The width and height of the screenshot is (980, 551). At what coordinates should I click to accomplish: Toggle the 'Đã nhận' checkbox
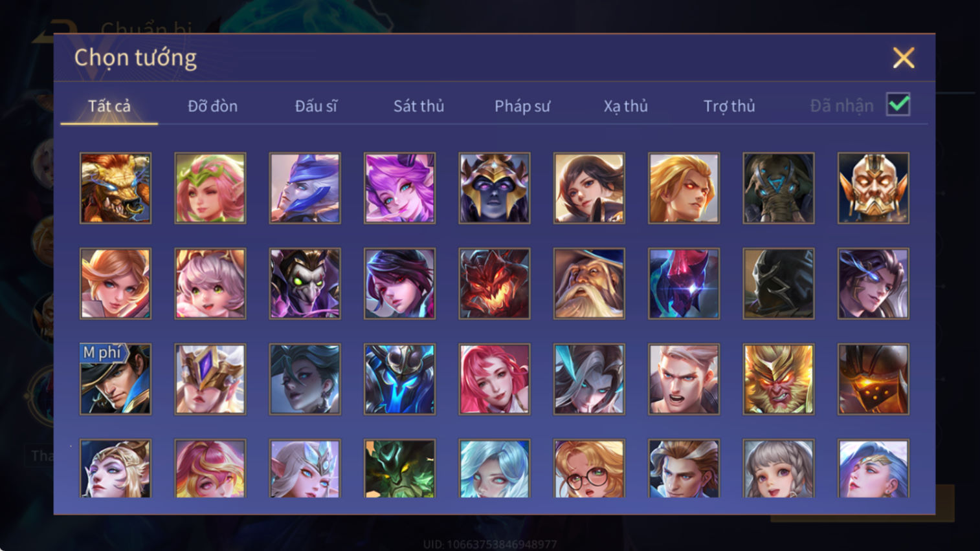click(x=898, y=105)
